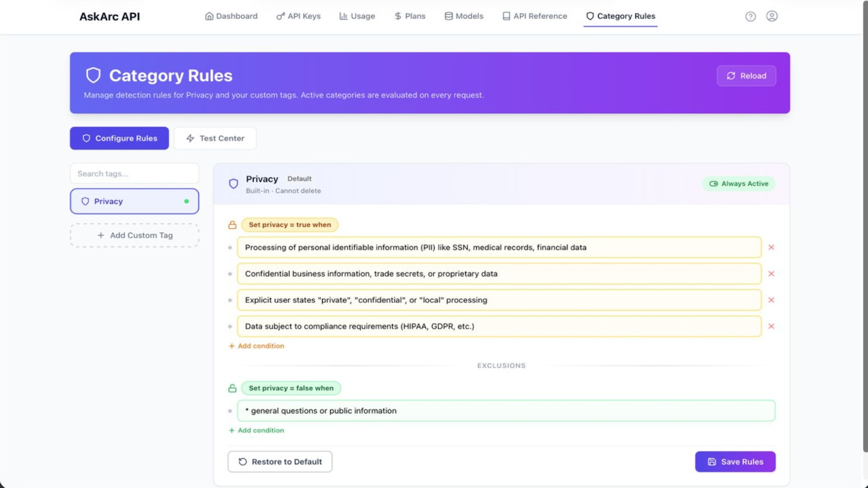Click the Save Rules button

pyautogui.click(x=735, y=462)
